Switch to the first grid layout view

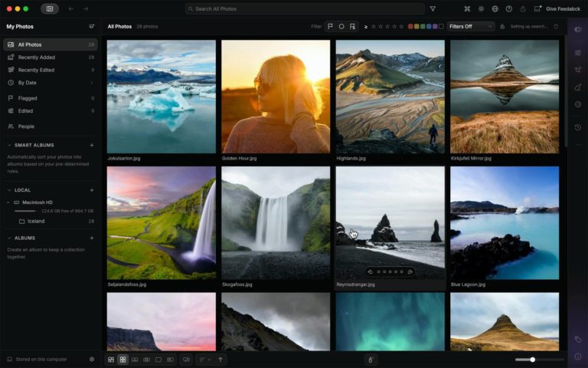click(x=111, y=360)
